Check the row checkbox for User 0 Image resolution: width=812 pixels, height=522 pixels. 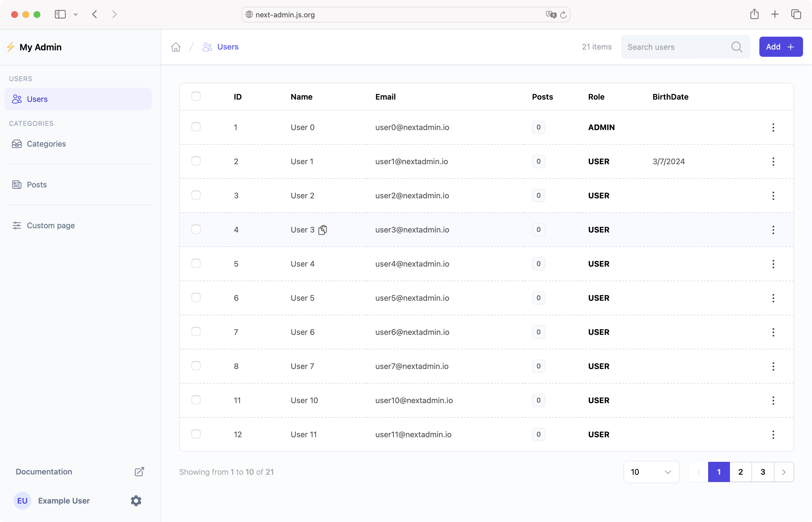pos(196,127)
